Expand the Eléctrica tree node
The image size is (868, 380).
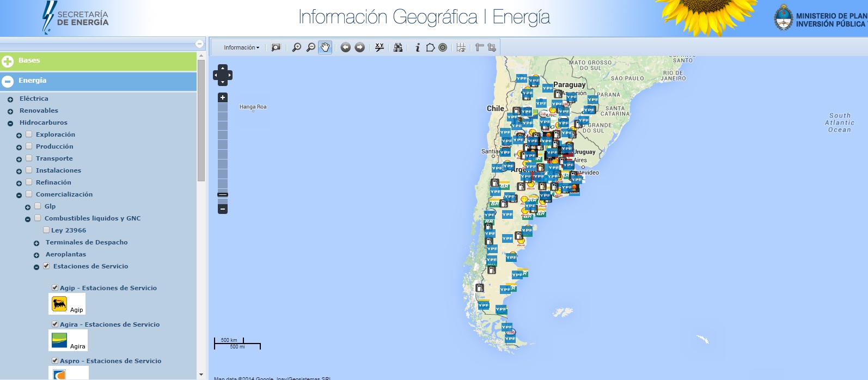10,99
